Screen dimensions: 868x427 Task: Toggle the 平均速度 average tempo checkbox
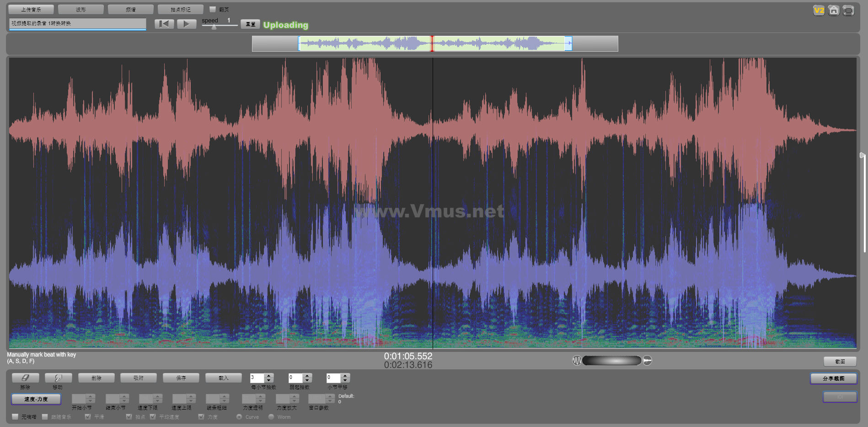click(x=153, y=416)
